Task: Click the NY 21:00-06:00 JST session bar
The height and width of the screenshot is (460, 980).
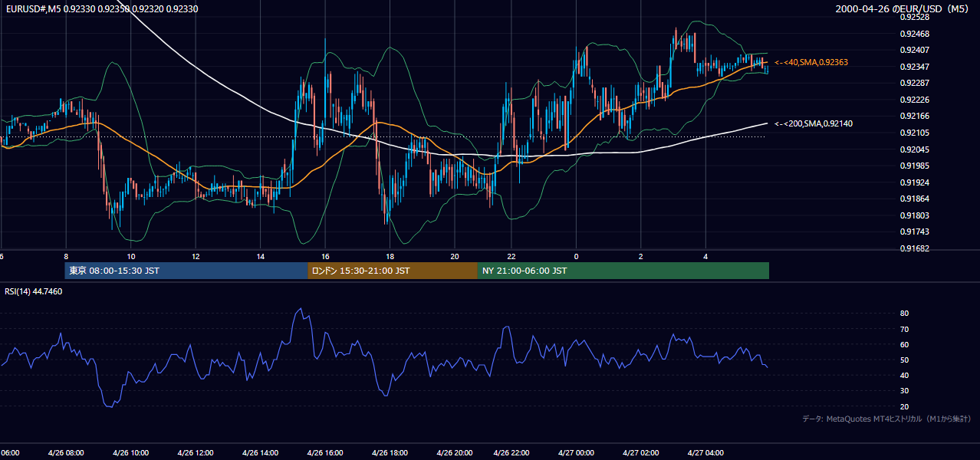Action: [623, 271]
